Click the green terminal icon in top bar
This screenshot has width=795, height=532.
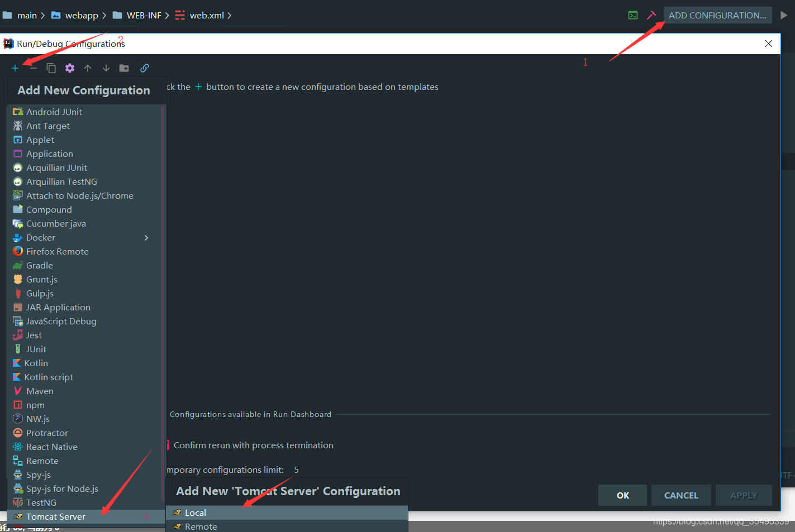click(633, 15)
